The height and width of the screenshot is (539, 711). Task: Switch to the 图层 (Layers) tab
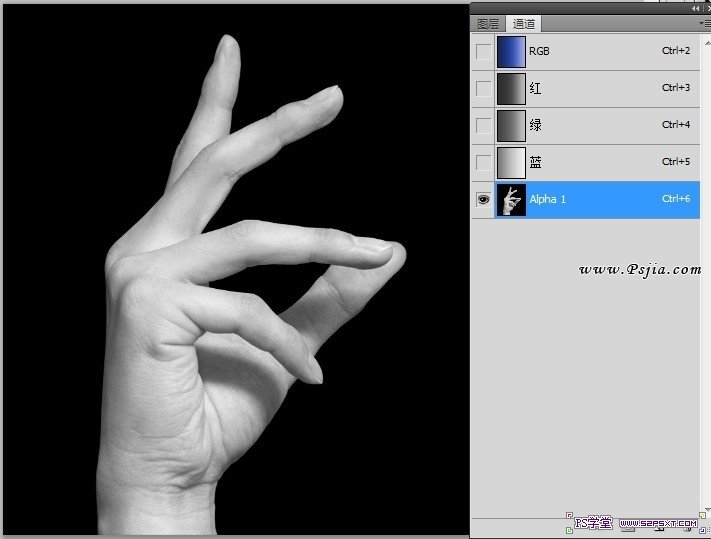(488, 24)
